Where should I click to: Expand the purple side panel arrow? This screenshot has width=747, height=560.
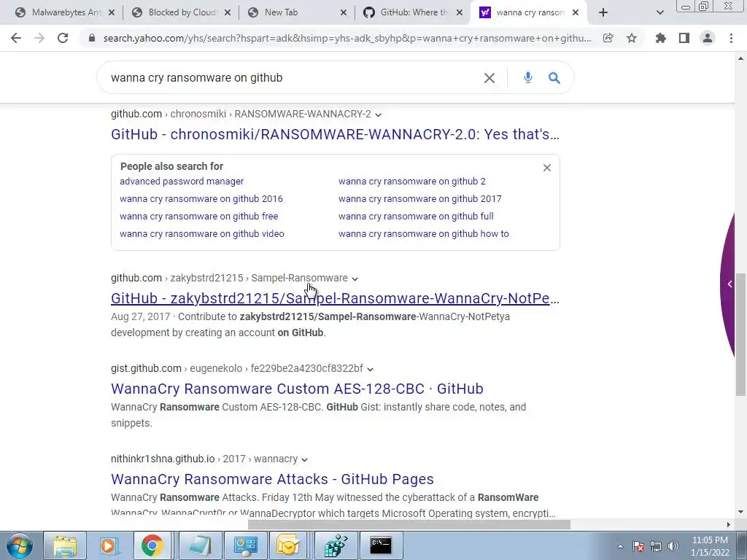point(729,284)
